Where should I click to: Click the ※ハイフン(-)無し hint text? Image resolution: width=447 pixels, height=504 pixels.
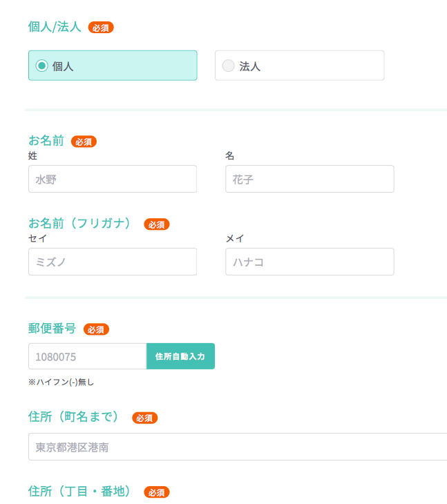point(61,382)
